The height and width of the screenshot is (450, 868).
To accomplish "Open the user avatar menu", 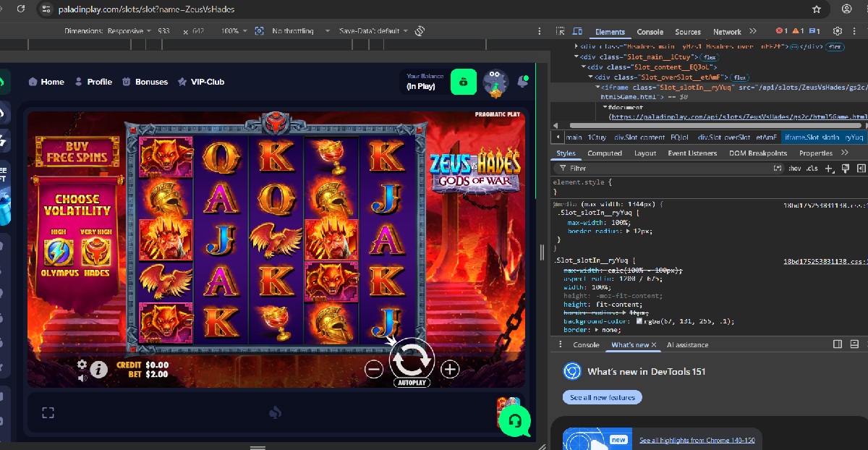I will (x=495, y=82).
